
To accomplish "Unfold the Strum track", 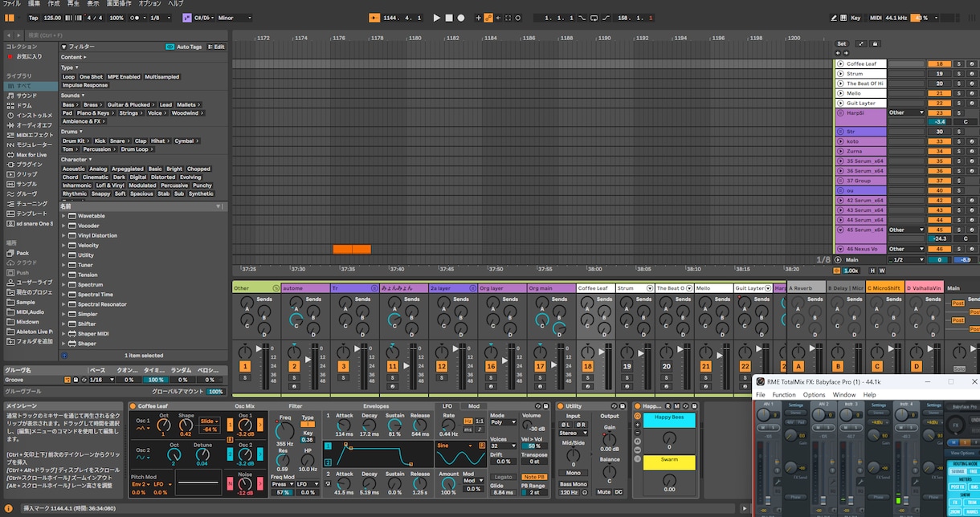I will 840,73.
